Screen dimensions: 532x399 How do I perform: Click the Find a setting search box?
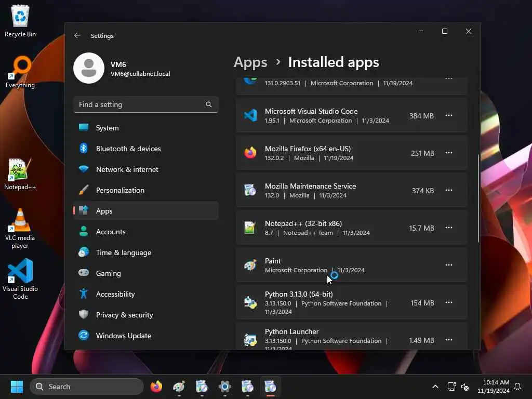tap(146, 104)
